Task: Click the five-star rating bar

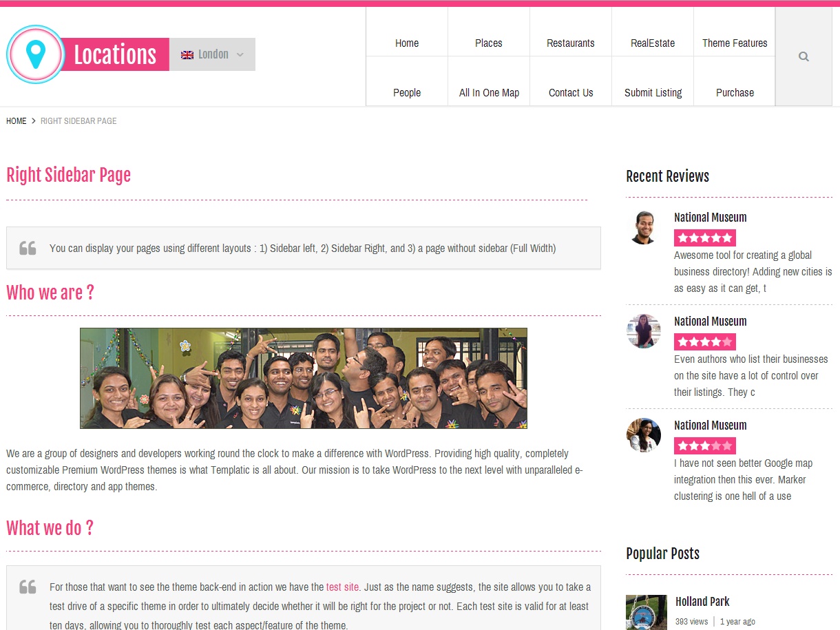Action: (705, 238)
